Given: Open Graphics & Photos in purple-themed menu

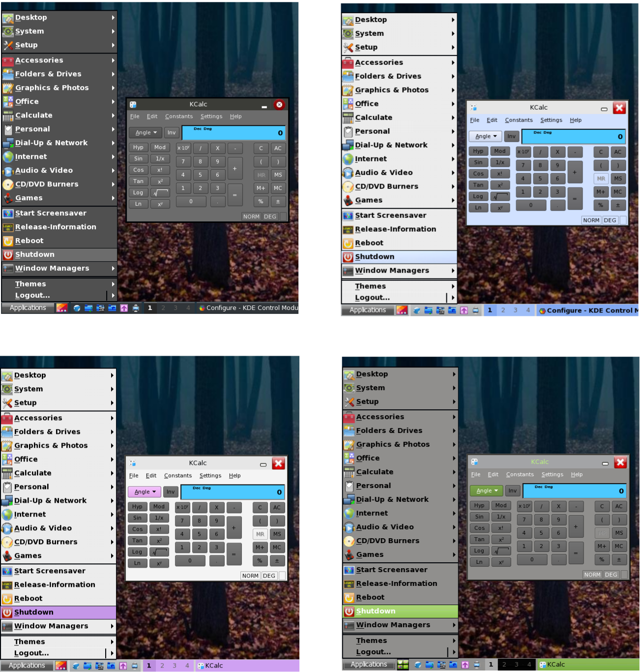Looking at the screenshot, I should click(x=58, y=445).
